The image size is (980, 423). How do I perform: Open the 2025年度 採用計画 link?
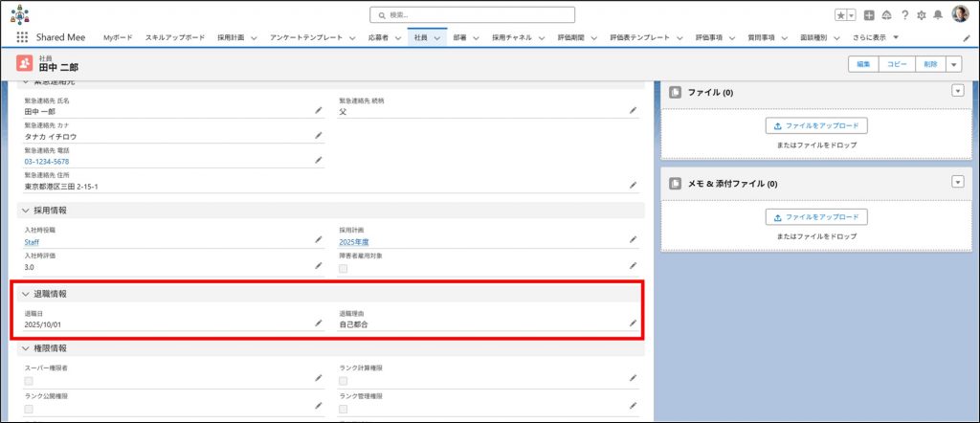coord(353,242)
